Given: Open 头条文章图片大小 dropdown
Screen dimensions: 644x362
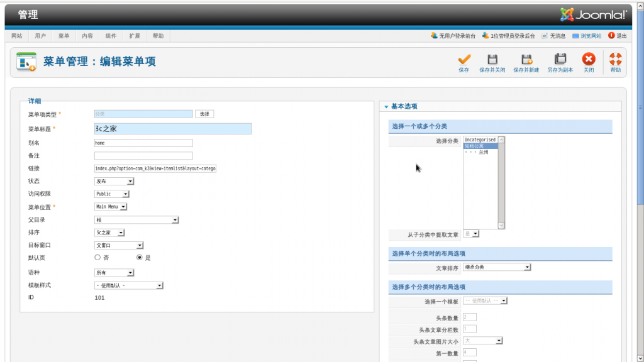Looking at the screenshot, I should tap(482, 341).
